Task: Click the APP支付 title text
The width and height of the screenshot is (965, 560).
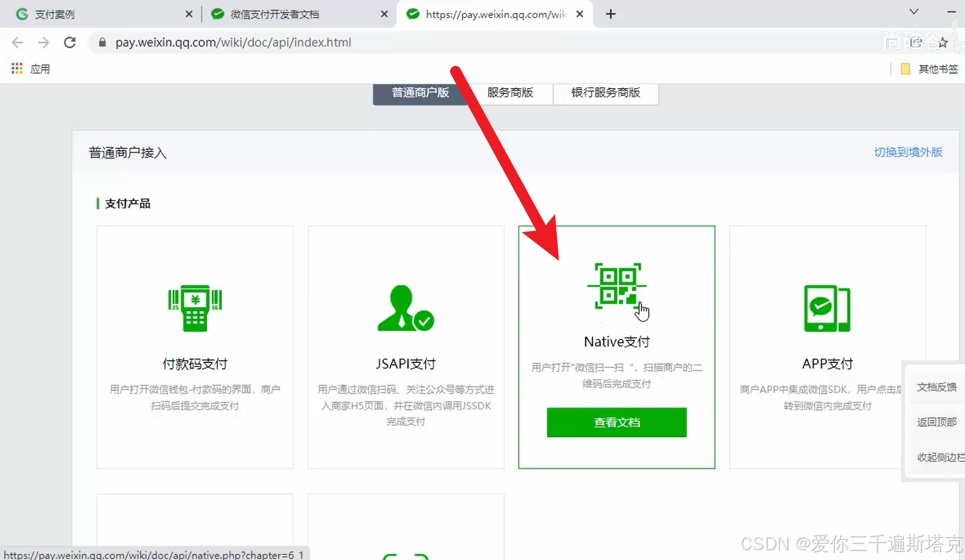Action: pos(827,363)
